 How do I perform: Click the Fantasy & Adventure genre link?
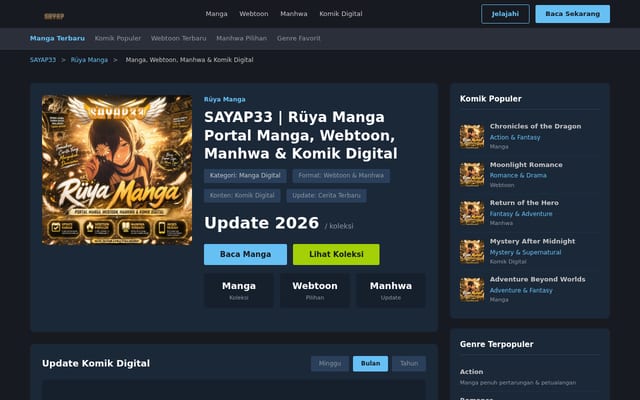pos(521,214)
